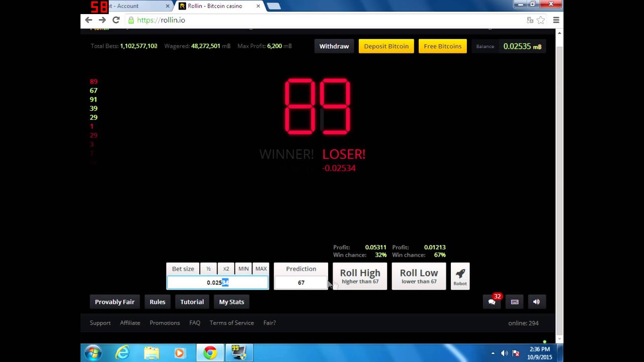Open File Explorer from the taskbar
The width and height of the screenshot is (644, 362).
[x=151, y=353]
